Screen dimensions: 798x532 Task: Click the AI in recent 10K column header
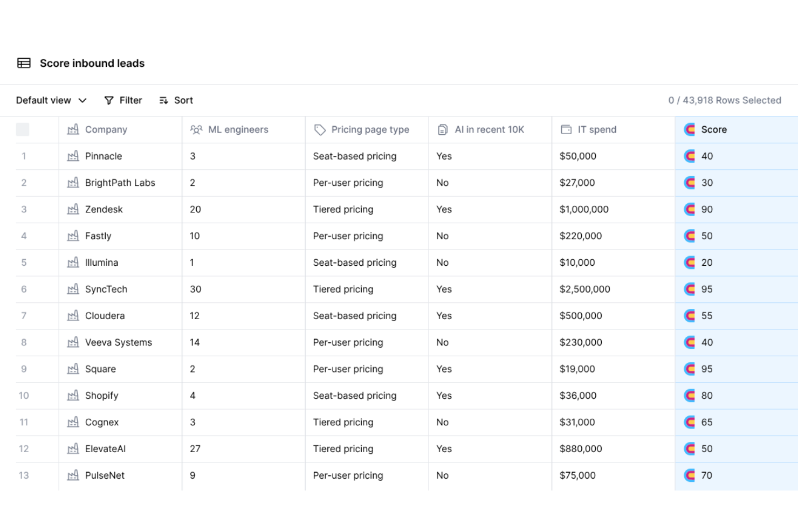[490, 129]
